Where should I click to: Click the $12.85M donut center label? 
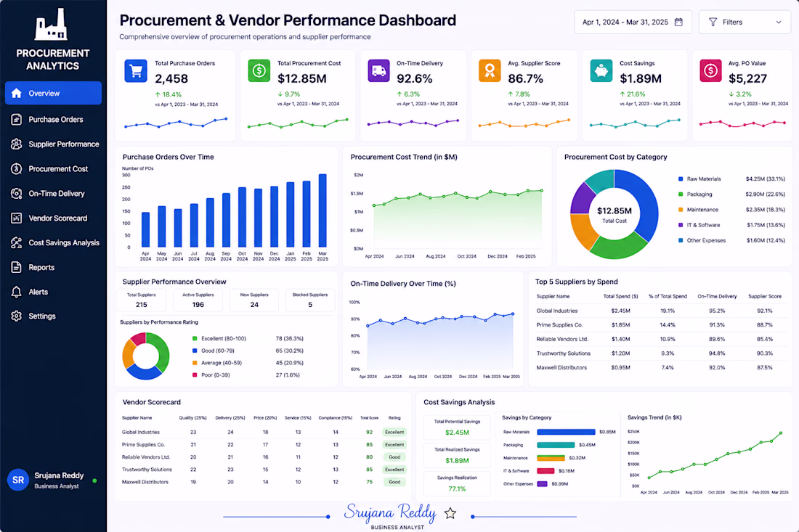click(614, 210)
